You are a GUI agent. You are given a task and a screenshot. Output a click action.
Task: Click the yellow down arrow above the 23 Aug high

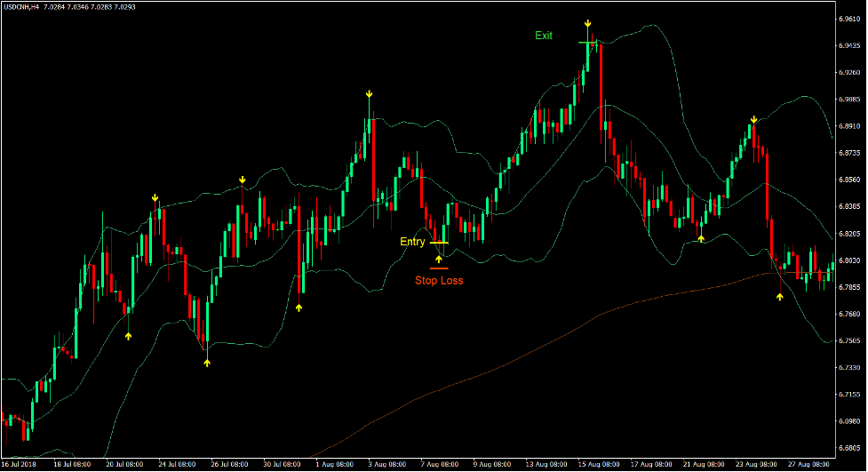pos(753,119)
